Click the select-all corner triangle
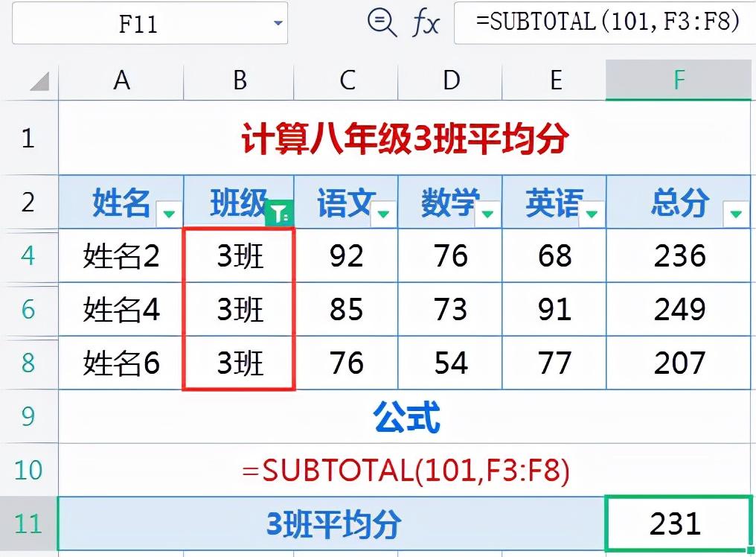This screenshot has height=557, width=756. 39,81
